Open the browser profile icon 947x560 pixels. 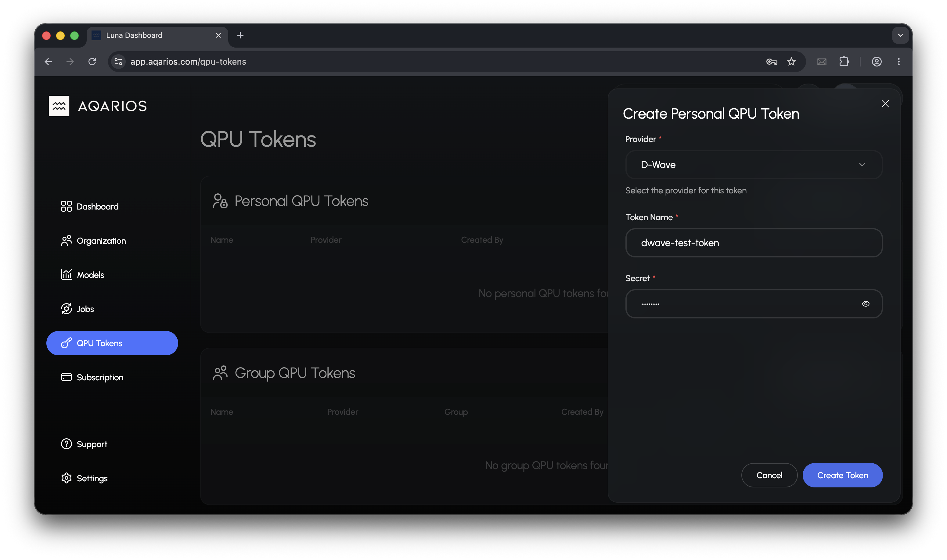point(877,62)
